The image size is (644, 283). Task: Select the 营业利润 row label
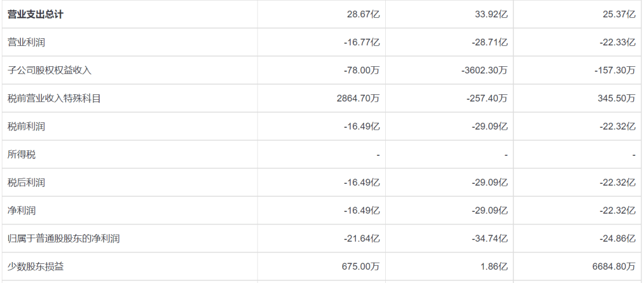[26, 42]
